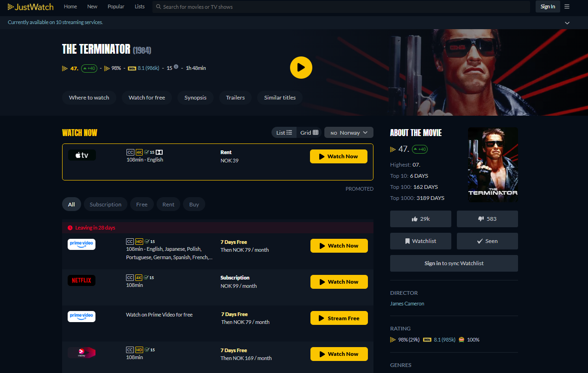Play the trailer with yellow play button

301,68
